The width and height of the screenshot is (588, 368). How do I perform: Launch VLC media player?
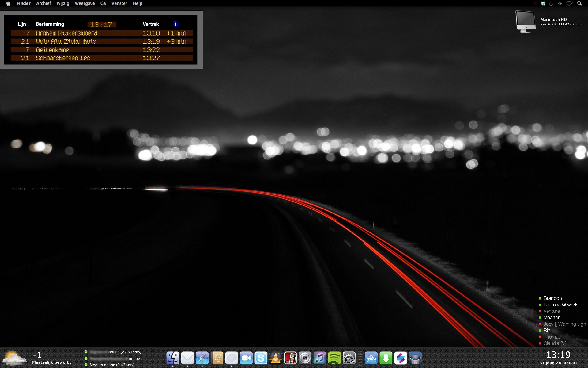click(x=276, y=358)
